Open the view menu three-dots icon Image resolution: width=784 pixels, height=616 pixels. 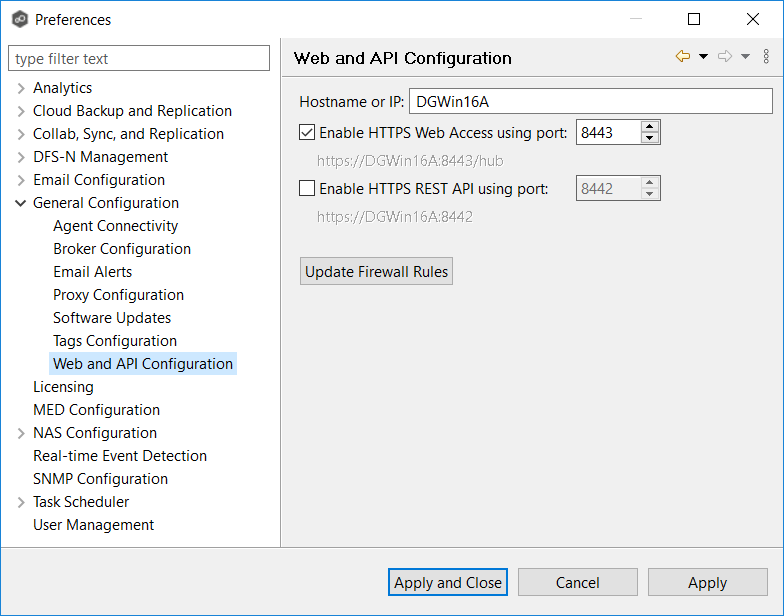[x=767, y=57]
